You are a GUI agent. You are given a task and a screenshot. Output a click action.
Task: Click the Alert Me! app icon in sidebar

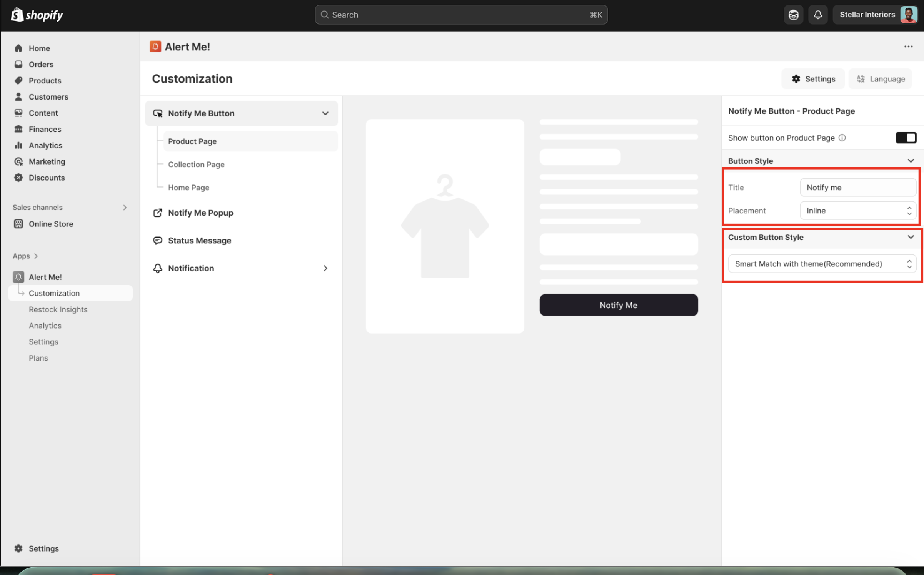pos(18,277)
